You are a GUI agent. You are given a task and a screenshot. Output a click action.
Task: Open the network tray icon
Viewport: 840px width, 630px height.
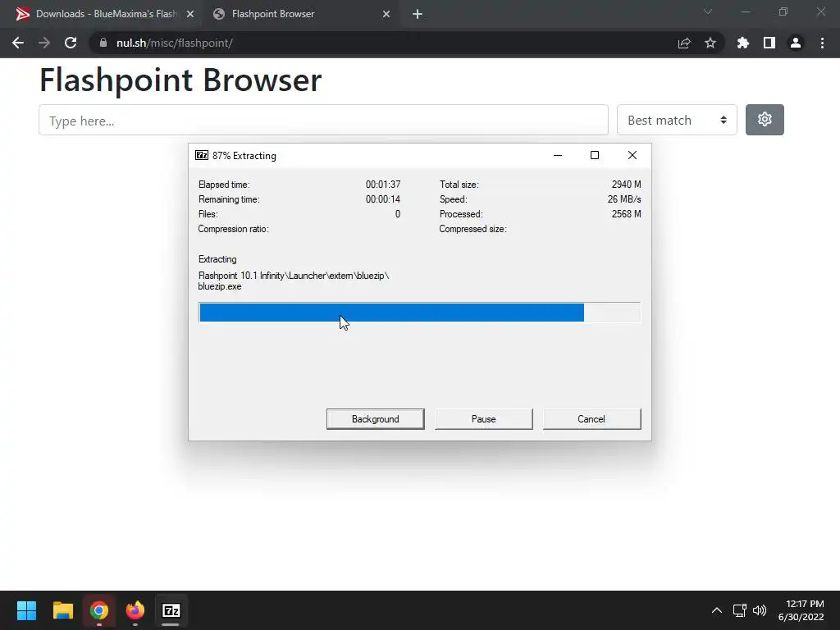pos(740,610)
